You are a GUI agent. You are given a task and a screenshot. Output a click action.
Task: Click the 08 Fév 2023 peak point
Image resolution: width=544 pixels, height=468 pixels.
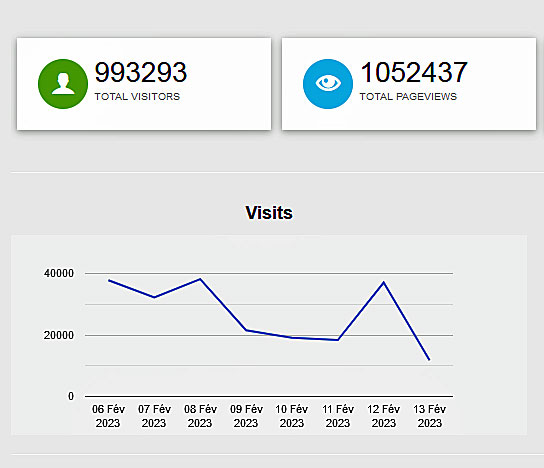(200, 279)
